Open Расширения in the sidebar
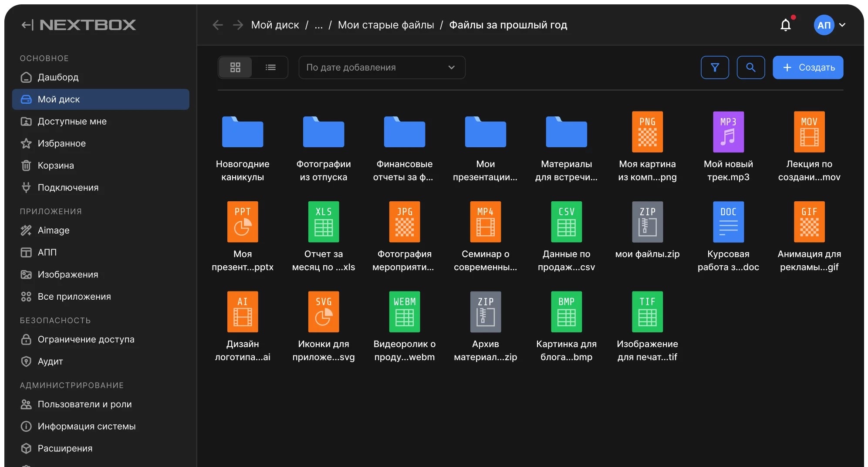This screenshot has width=868, height=467. pos(101,448)
